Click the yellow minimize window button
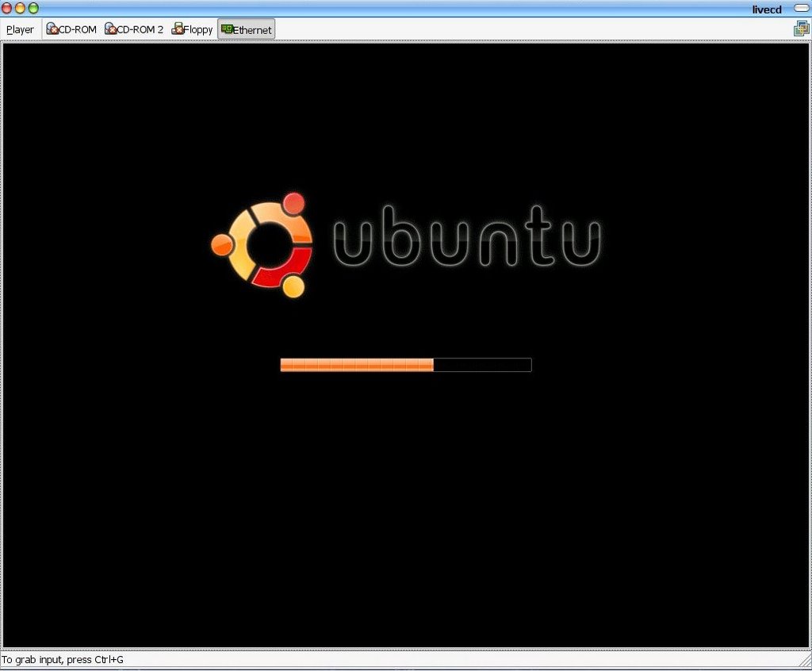 [20, 8]
